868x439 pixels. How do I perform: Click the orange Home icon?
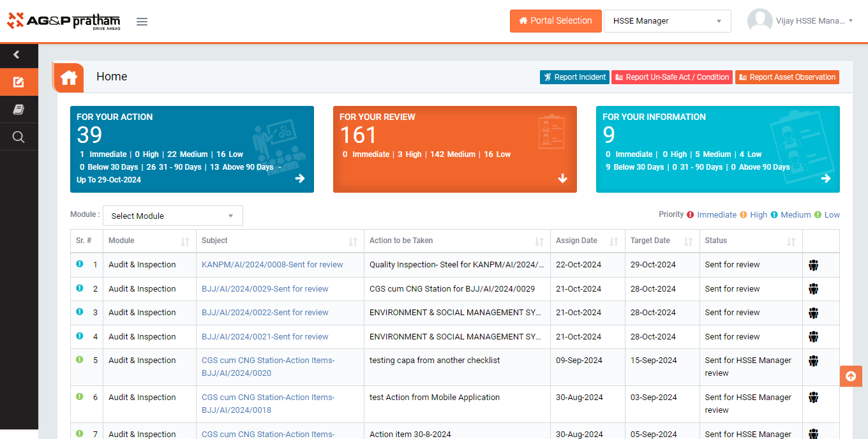point(69,78)
